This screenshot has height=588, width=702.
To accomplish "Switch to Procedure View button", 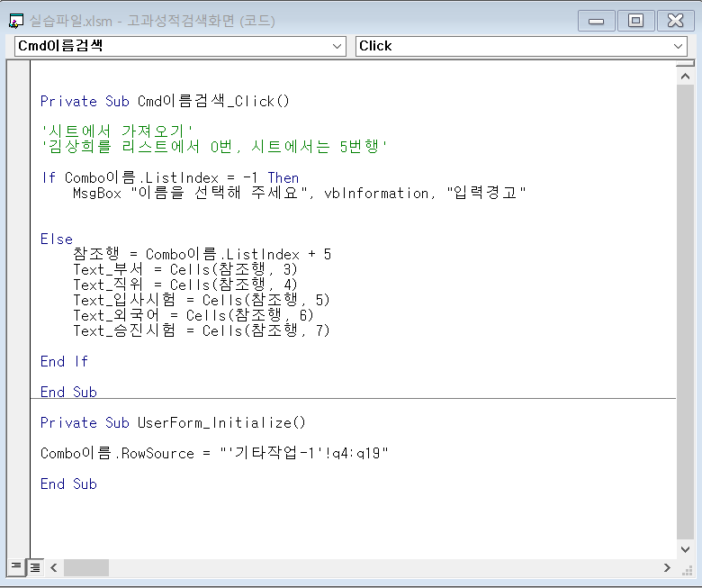I will [16, 567].
